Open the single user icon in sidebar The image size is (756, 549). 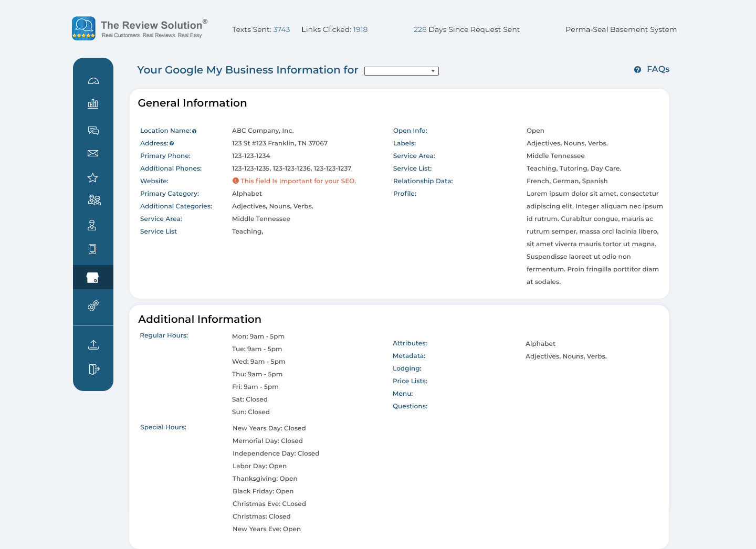(x=92, y=225)
